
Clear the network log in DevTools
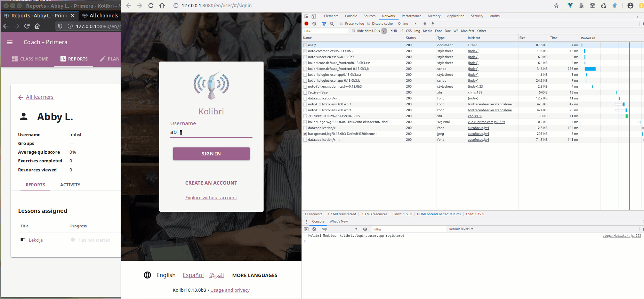314,24
